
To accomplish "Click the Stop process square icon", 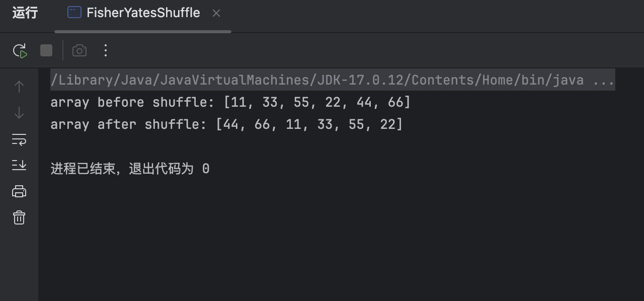I will [46, 50].
